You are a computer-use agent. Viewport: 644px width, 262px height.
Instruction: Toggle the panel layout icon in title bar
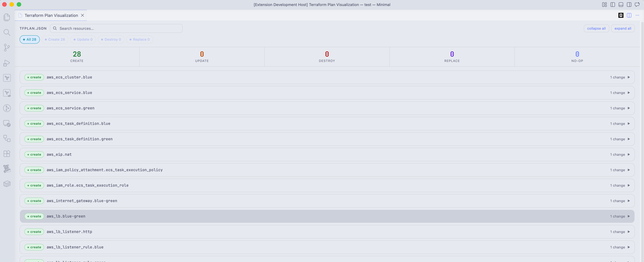click(621, 4)
